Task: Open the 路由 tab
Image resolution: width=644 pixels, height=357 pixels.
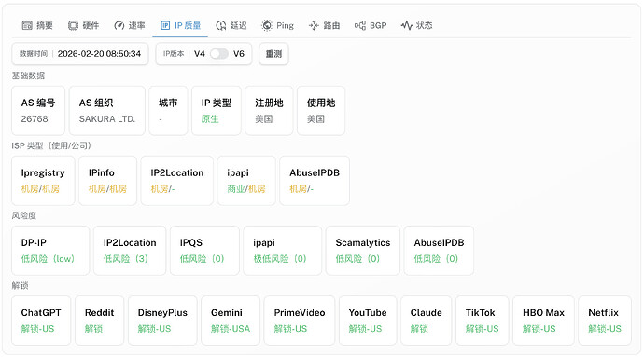Action: pos(325,25)
